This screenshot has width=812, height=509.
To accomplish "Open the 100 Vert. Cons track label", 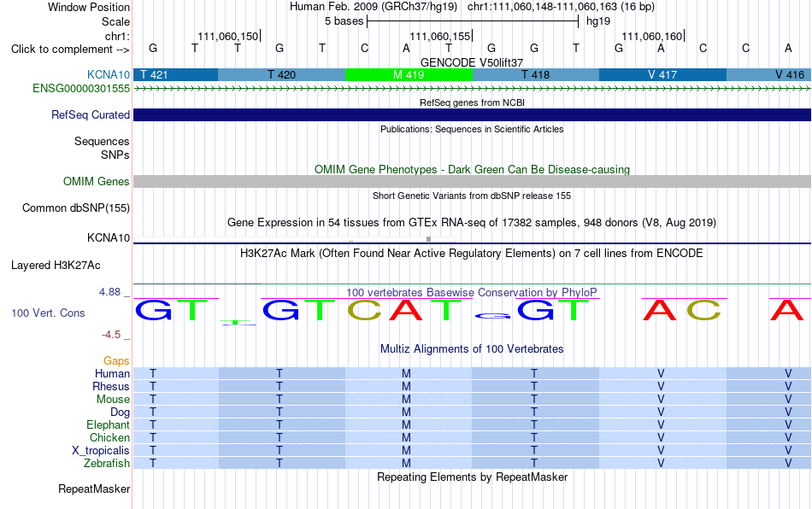I will click(x=48, y=313).
